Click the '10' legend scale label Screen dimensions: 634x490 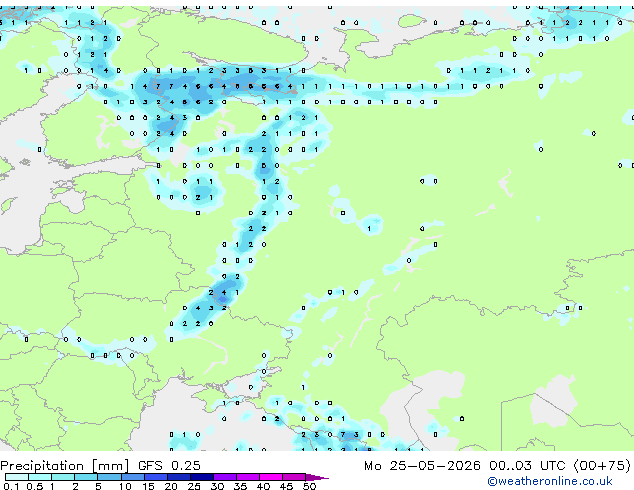pyautogui.click(x=125, y=486)
